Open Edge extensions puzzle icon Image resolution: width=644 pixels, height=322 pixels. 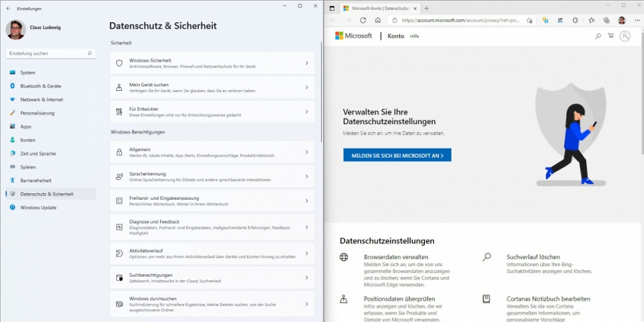pyautogui.click(x=575, y=20)
